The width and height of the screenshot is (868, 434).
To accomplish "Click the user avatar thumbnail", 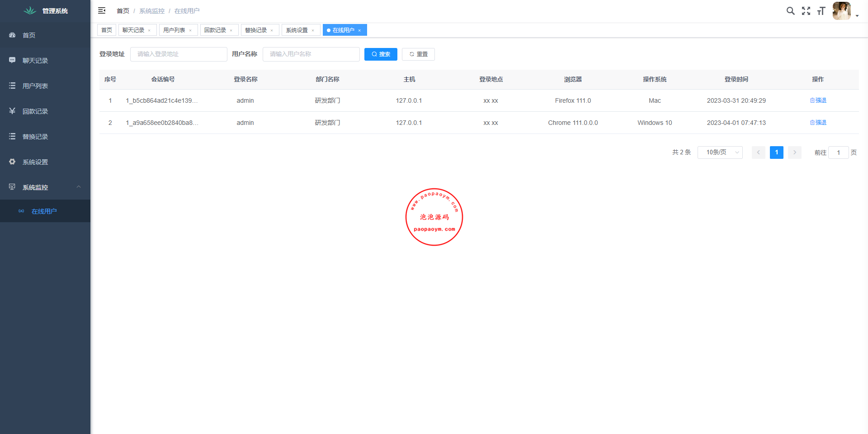I will [x=841, y=11].
